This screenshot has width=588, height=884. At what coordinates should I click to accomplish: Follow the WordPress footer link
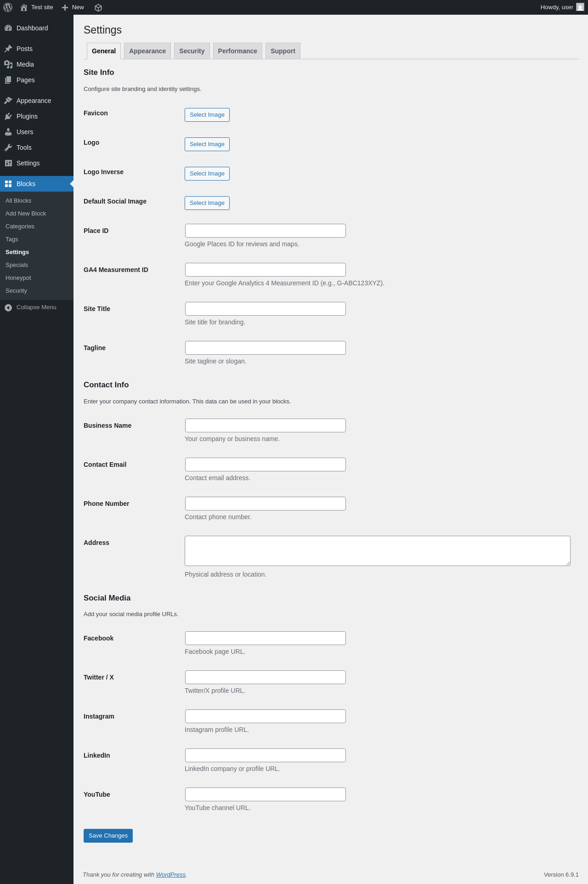point(171,874)
